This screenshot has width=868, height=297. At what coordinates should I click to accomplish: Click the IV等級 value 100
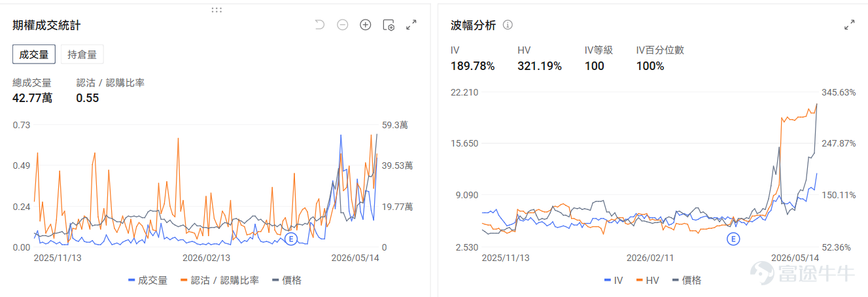click(x=595, y=66)
